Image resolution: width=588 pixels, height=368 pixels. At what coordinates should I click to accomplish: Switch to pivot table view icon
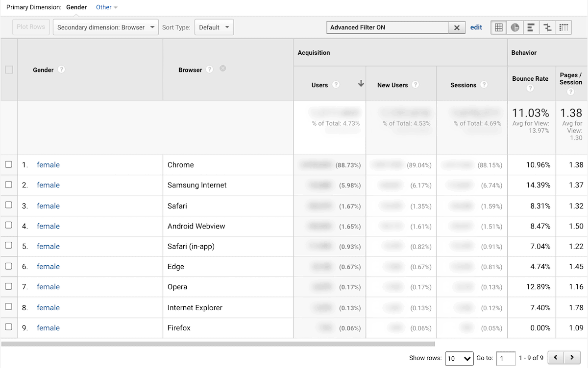pyautogui.click(x=564, y=27)
